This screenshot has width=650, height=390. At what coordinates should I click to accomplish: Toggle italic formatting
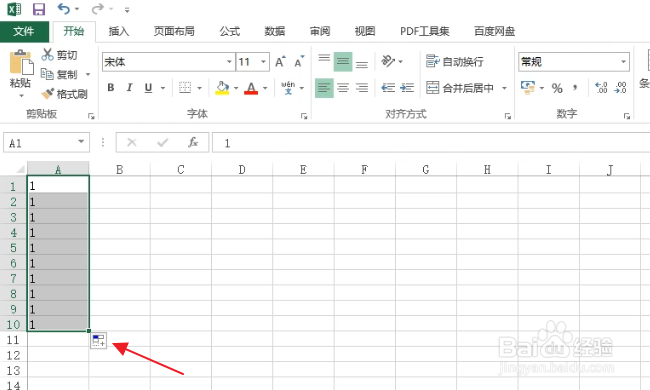tap(129, 87)
